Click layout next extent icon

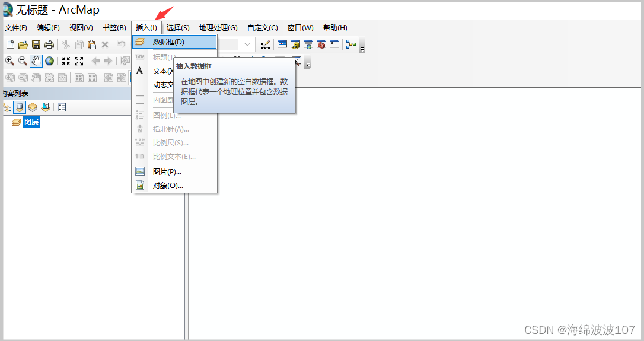122,77
